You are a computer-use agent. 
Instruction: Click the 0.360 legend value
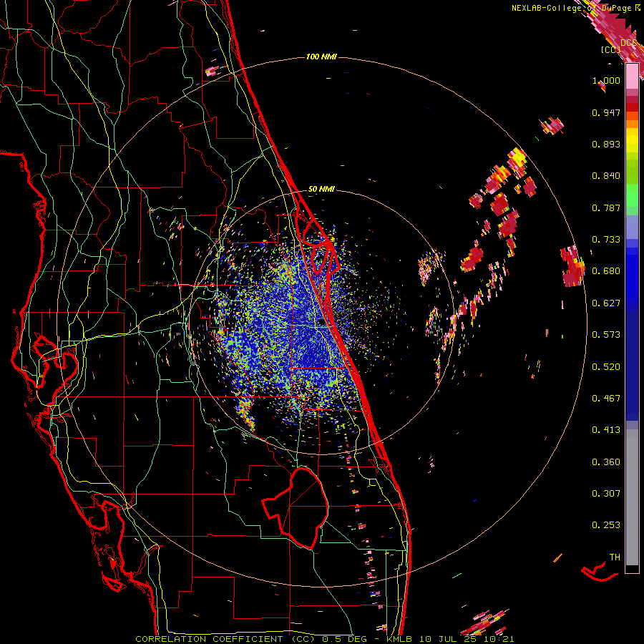pos(606,462)
